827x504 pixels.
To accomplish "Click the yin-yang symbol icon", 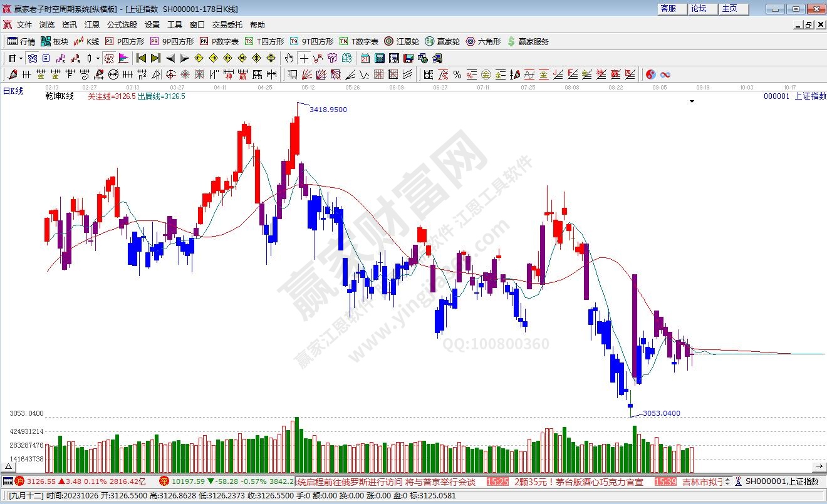I will (x=650, y=75).
